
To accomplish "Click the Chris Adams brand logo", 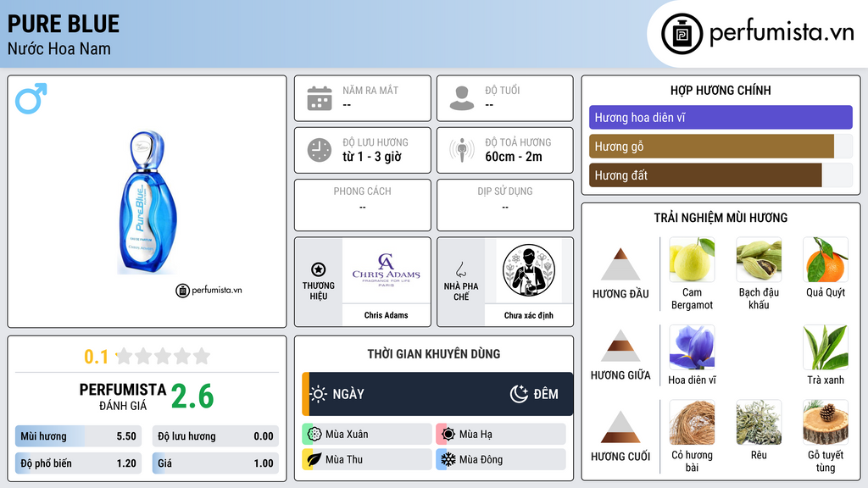I will (x=386, y=270).
